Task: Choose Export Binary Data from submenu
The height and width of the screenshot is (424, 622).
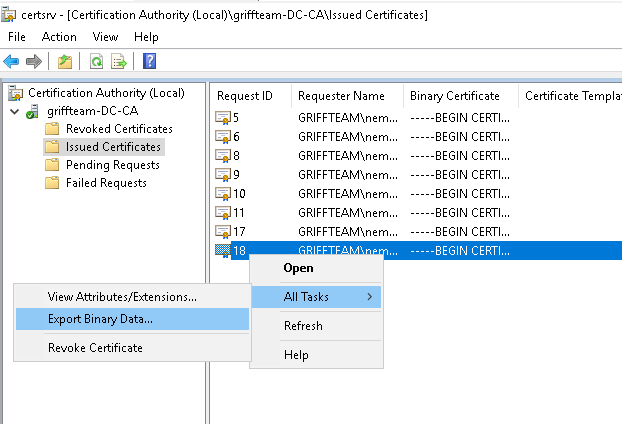Action: tap(100, 320)
